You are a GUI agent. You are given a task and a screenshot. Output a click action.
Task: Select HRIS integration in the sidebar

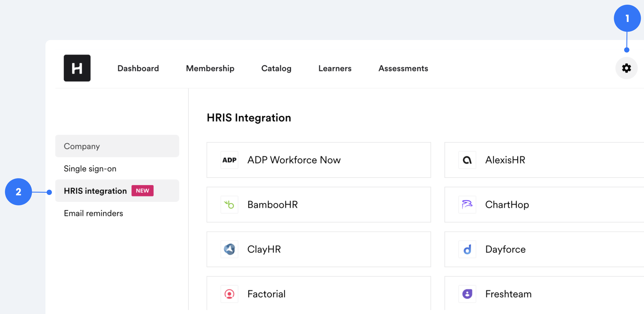(117, 191)
